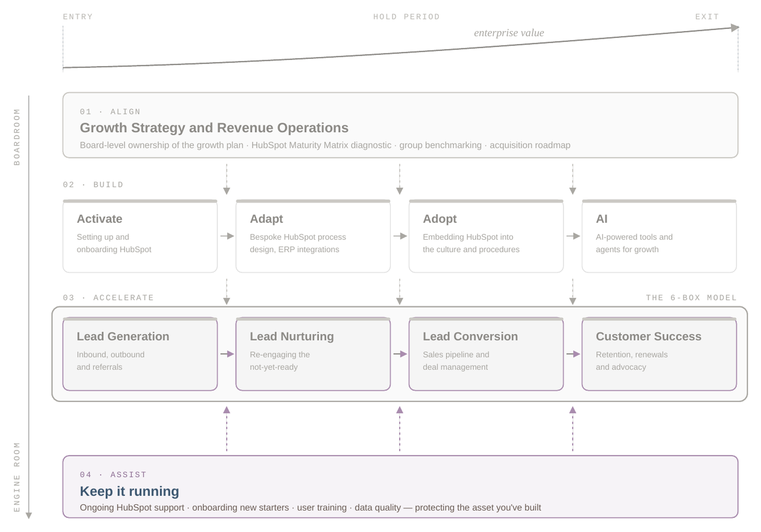Viewport: 761px width, 532px height.
Task: Click the ENTRY label
Action: pos(78,17)
